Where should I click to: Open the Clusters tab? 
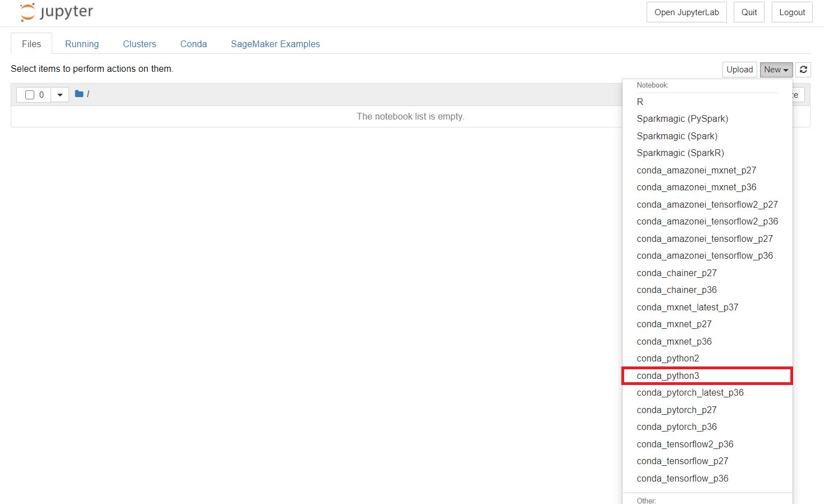coord(140,44)
